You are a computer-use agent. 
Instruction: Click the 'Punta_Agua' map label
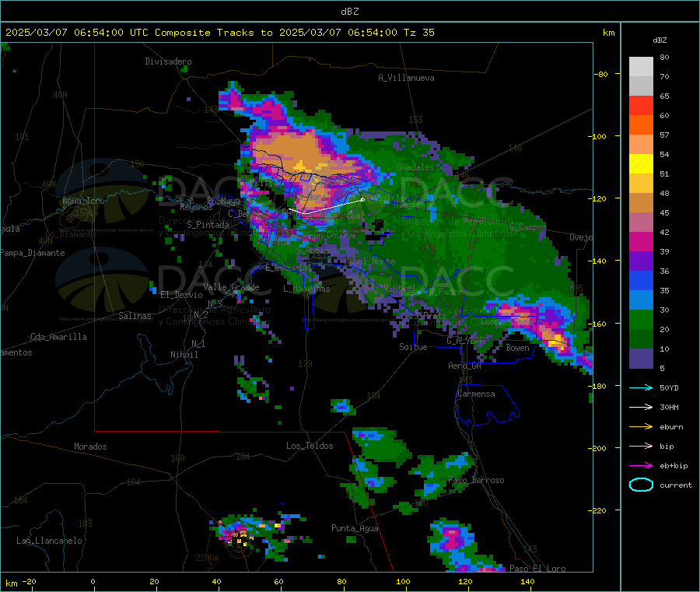(355, 528)
